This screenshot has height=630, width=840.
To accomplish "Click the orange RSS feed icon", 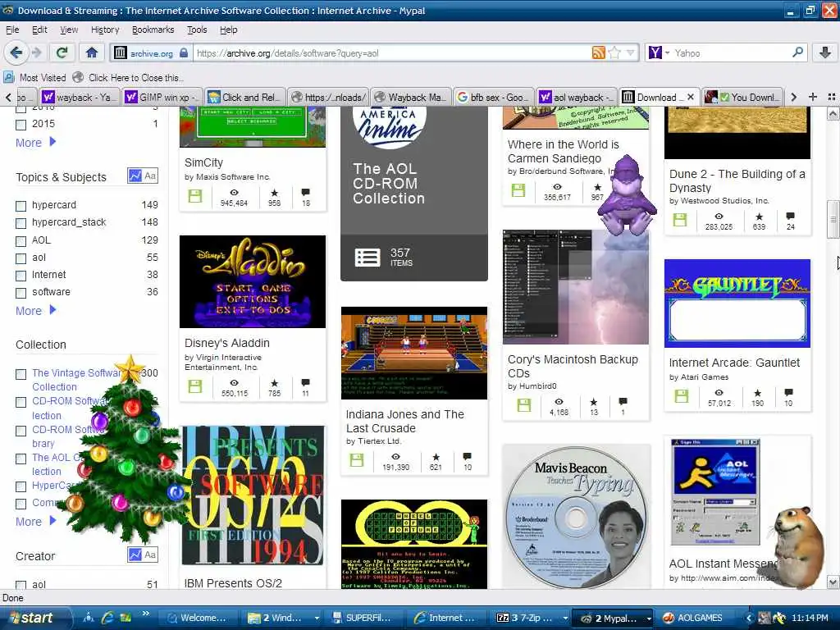I will [x=598, y=52].
